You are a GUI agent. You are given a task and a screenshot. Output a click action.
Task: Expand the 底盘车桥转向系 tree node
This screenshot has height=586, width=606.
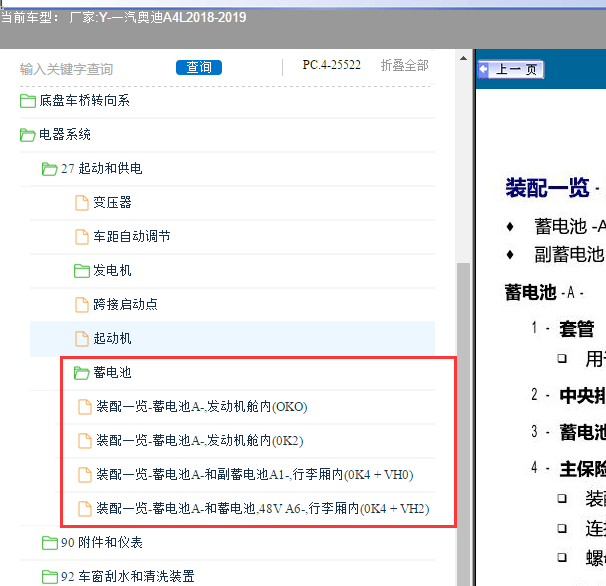(84, 101)
